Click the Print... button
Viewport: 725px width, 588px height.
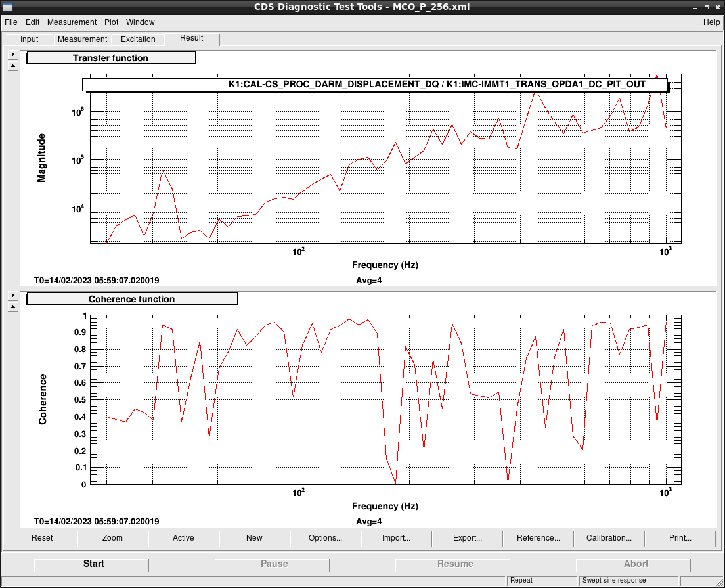pos(680,538)
